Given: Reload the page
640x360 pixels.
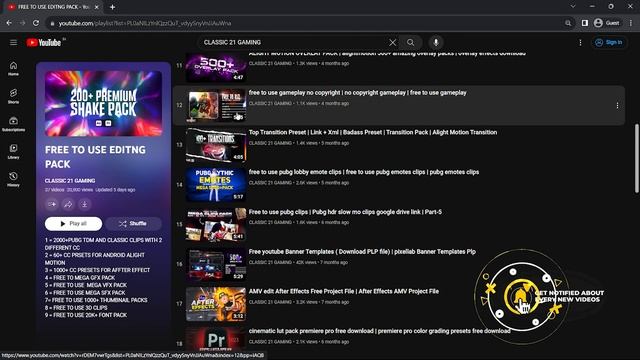Looking at the screenshot, I should tap(36, 23).
